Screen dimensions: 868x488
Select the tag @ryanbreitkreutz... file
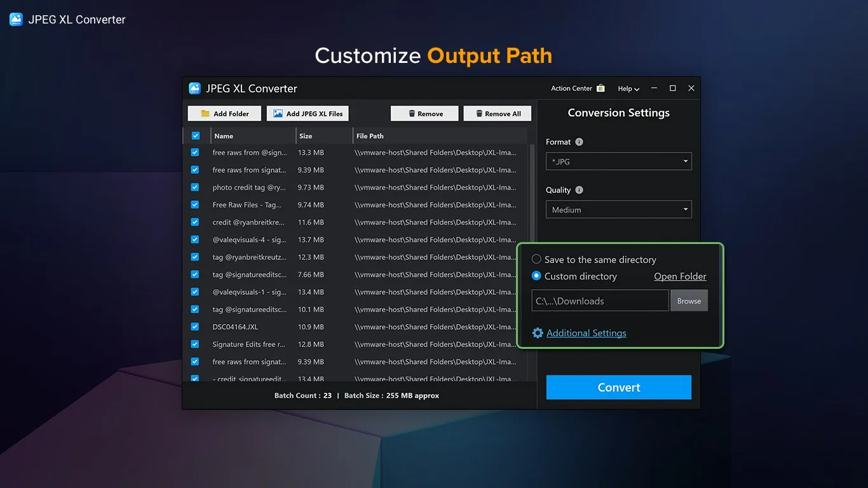(x=249, y=257)
